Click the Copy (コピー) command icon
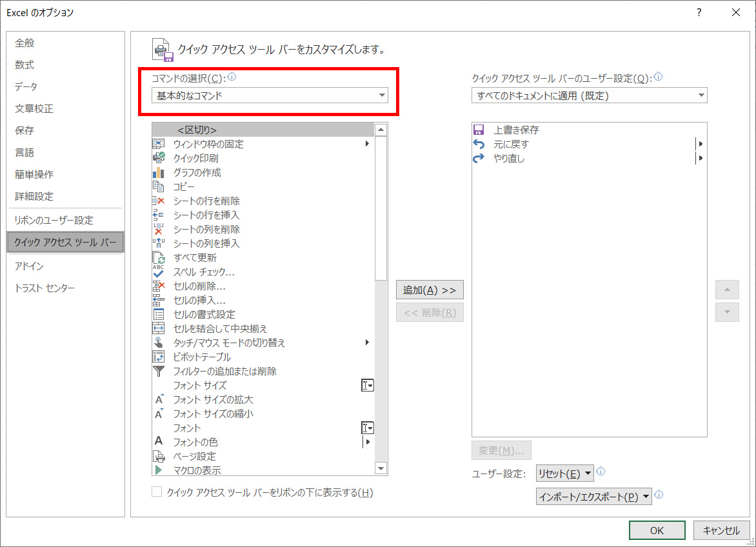 [159, 186]
